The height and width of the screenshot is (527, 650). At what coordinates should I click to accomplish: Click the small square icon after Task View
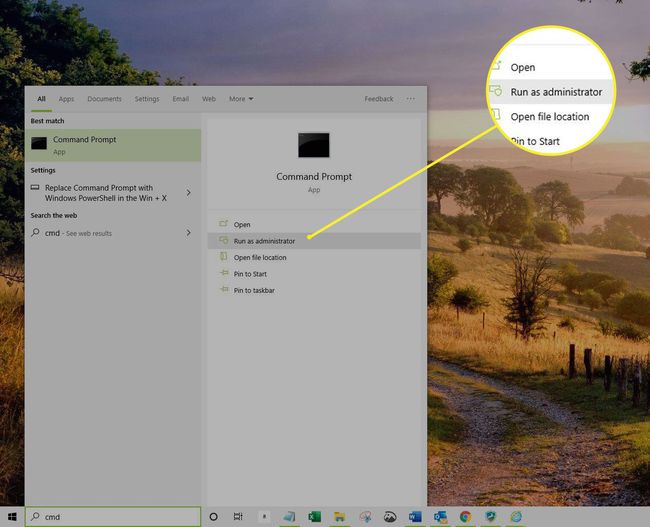tap(264, 517)
